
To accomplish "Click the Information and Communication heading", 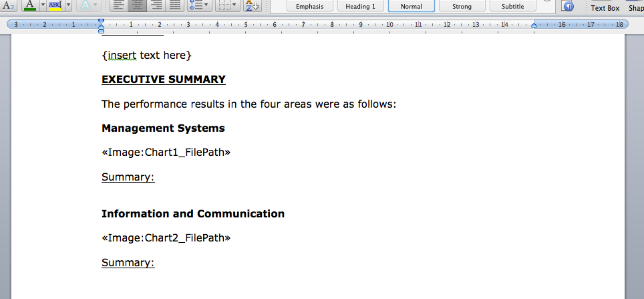I will [x=193, y=214].
